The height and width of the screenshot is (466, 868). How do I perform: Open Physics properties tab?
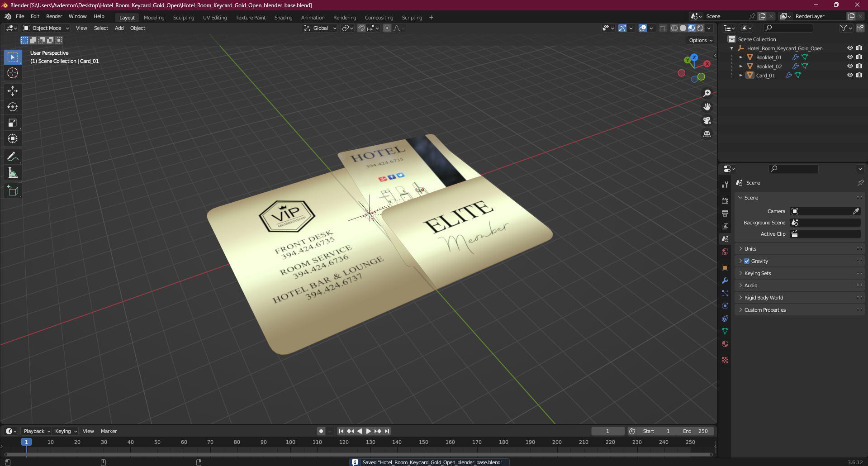point(725,306)
